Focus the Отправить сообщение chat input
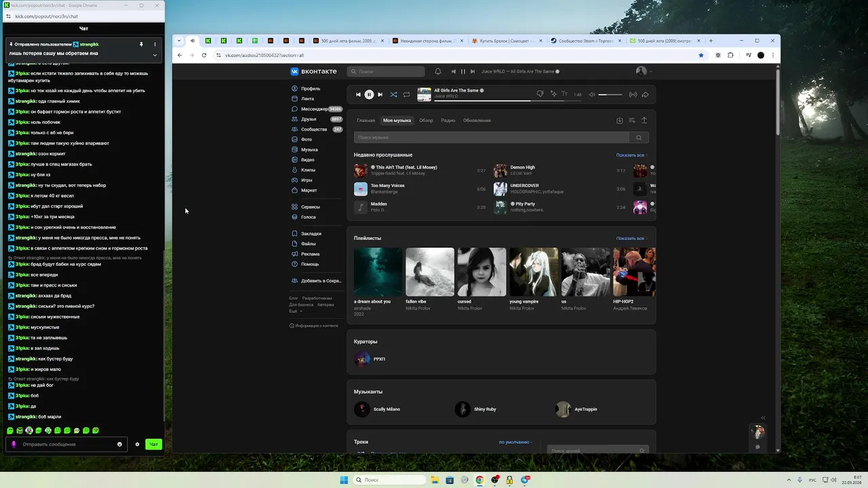The width and height of the screenshot is (868, 488). [x=66, y=445]
